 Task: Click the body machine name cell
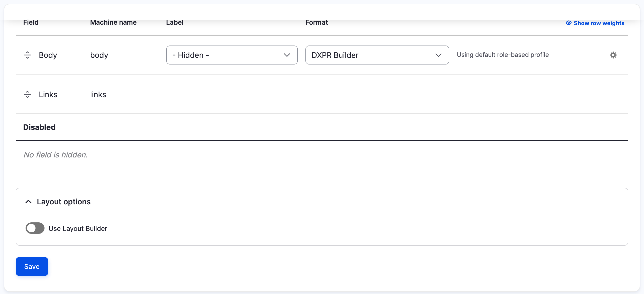99,55
